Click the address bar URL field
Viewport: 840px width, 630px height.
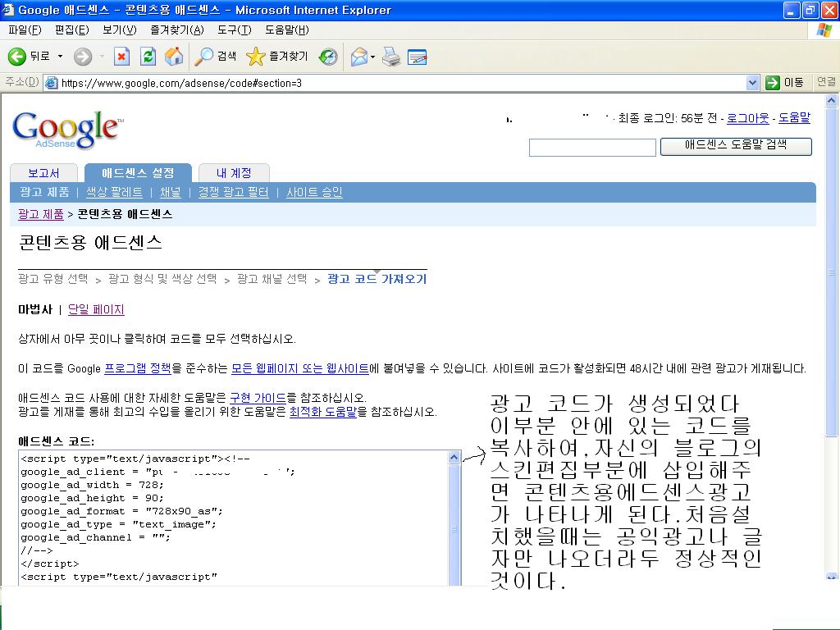click(x=402, y=83)
